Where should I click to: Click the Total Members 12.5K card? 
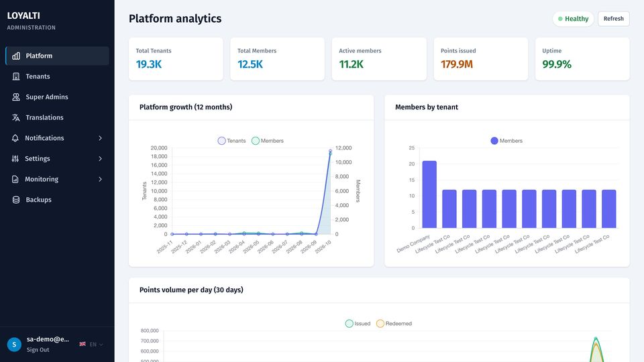coord(277,59)
